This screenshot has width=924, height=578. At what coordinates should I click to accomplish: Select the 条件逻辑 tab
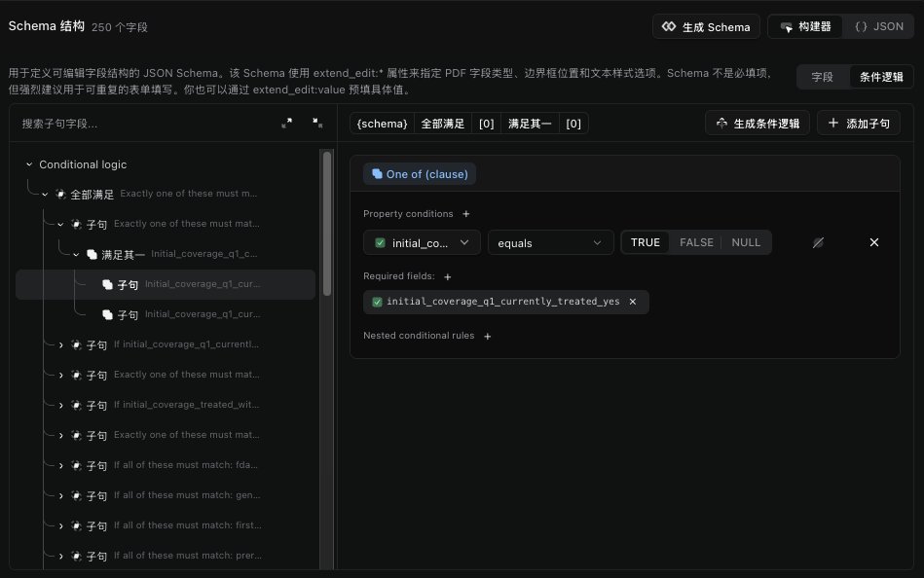881,77
